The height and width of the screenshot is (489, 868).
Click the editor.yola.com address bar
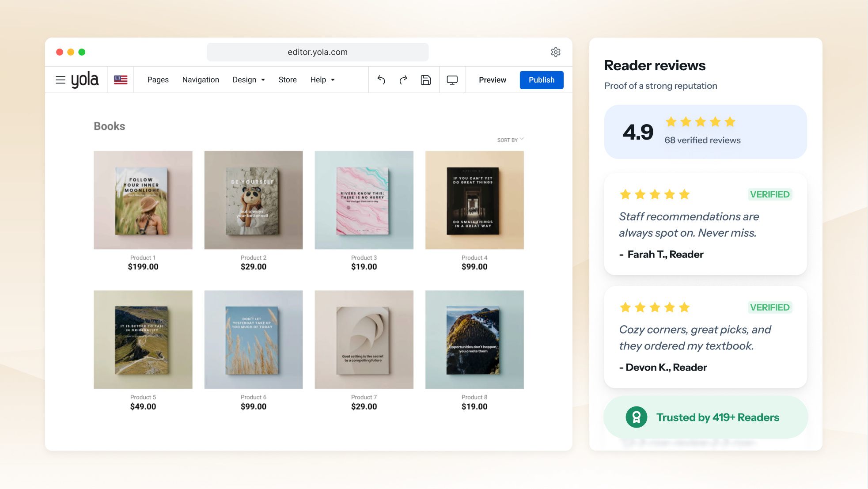click(x=318, y=52)
